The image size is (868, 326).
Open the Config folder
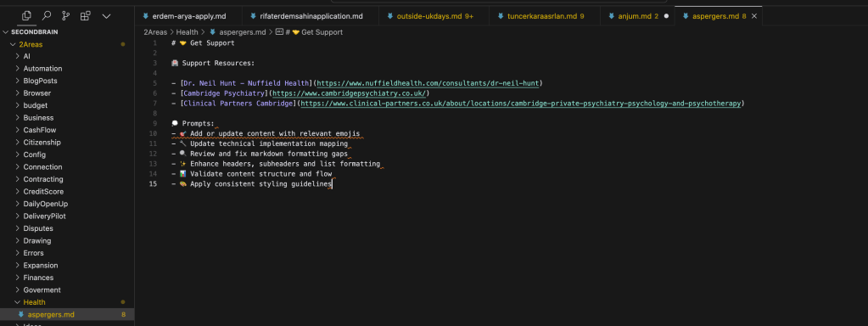(34, 155)
